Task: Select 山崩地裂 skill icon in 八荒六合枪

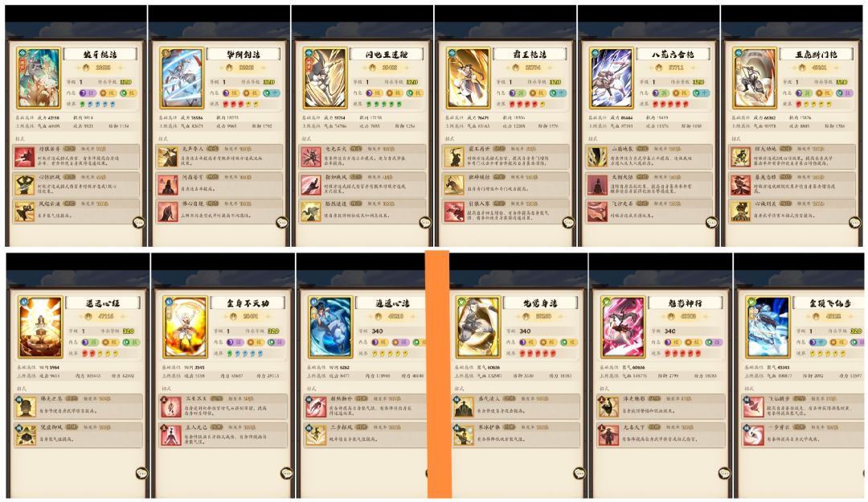Action: pyautogui.click(x=597, y=158)
